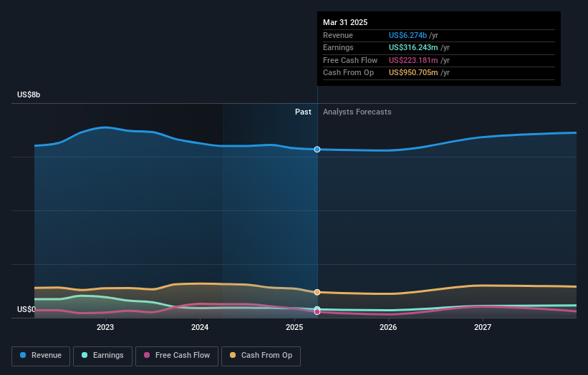Select the Earnings data point marker
This screenshot has height=375, width=588.
point(317,309)
